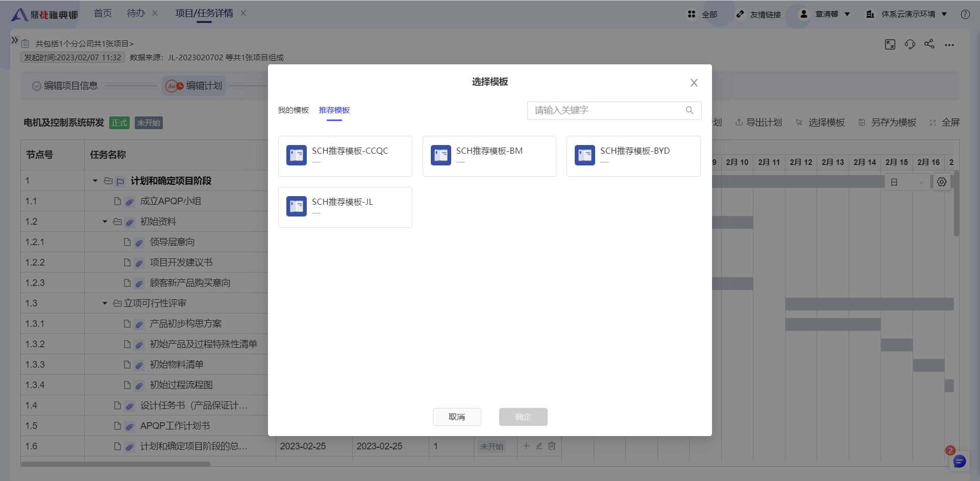Click the horizontal scrollbar under task table
The height and width of the screenshot is (481, 980).
pyautogui.click(x=115, y=464)
